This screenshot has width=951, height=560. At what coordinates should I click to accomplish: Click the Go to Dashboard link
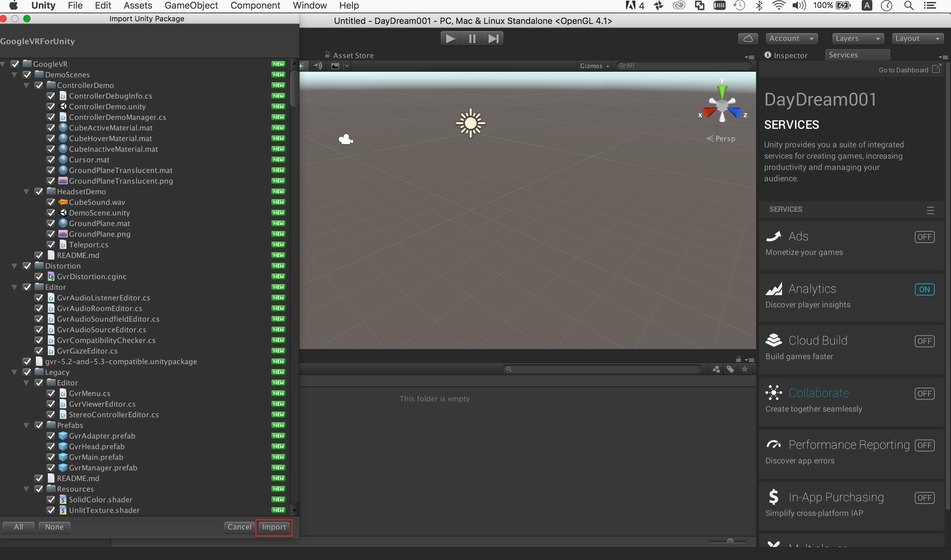click(903, 70)
